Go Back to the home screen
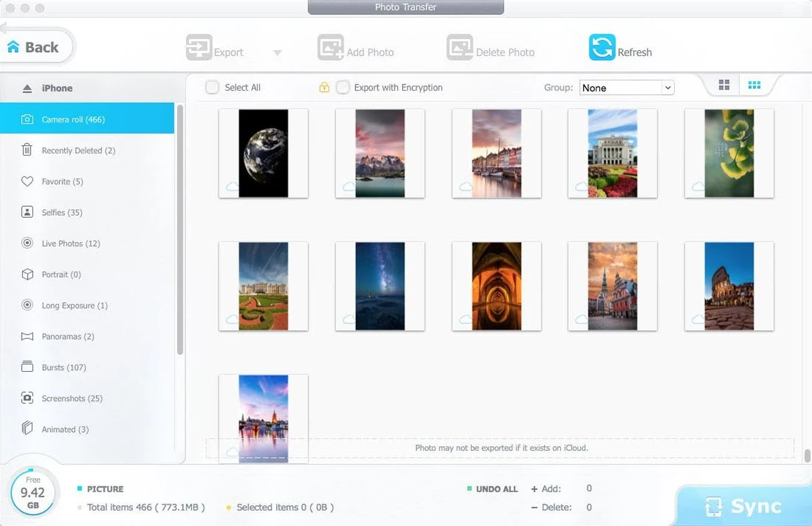812x526 pixels. point(34,47)
